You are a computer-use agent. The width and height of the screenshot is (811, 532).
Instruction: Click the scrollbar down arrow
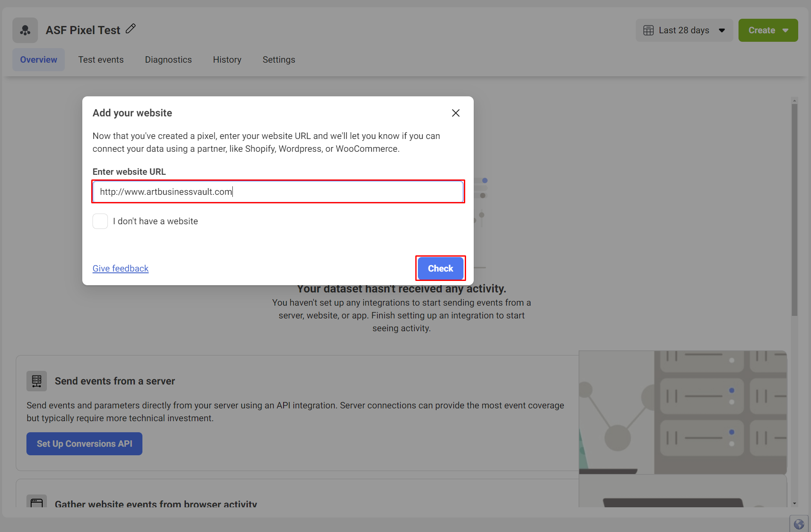pyautogui.click(x=794, y=503)
